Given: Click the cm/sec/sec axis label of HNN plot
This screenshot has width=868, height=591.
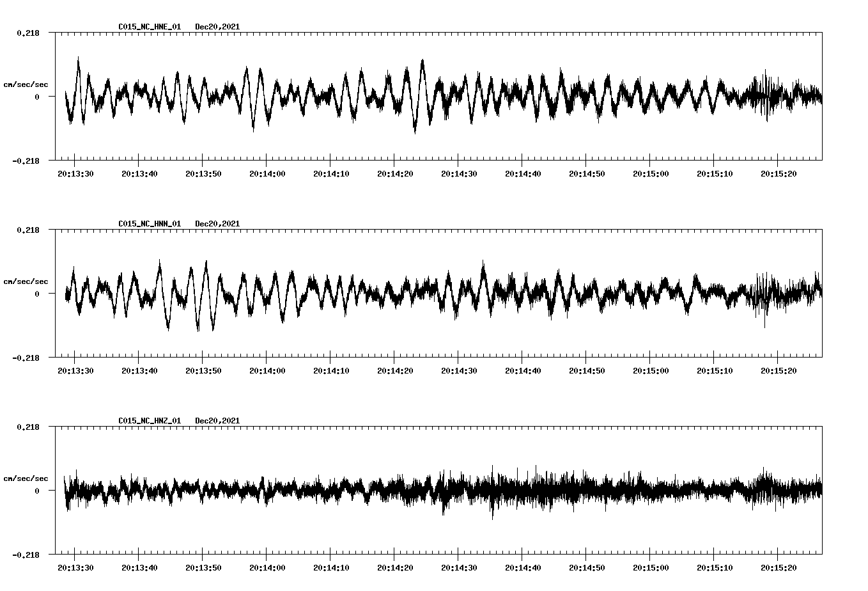Looking at the screenshot, I should pos(26,281).
